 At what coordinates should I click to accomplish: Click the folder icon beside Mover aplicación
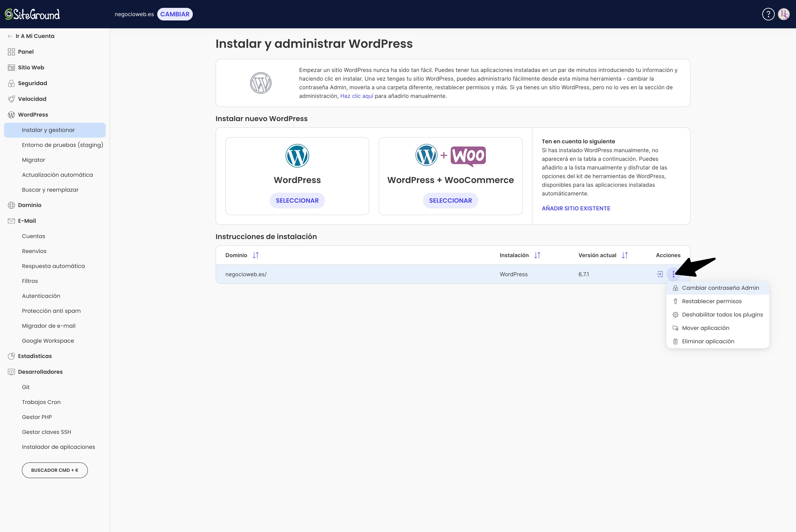point(675,328)
